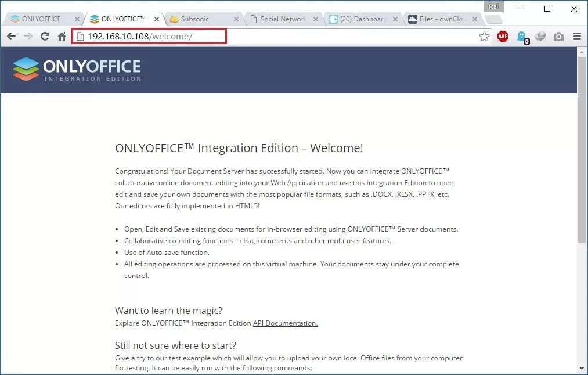Click the 'Still not sure where to start?' heading
Viewport: 588px width, 375px height.
tap(175, 345)
